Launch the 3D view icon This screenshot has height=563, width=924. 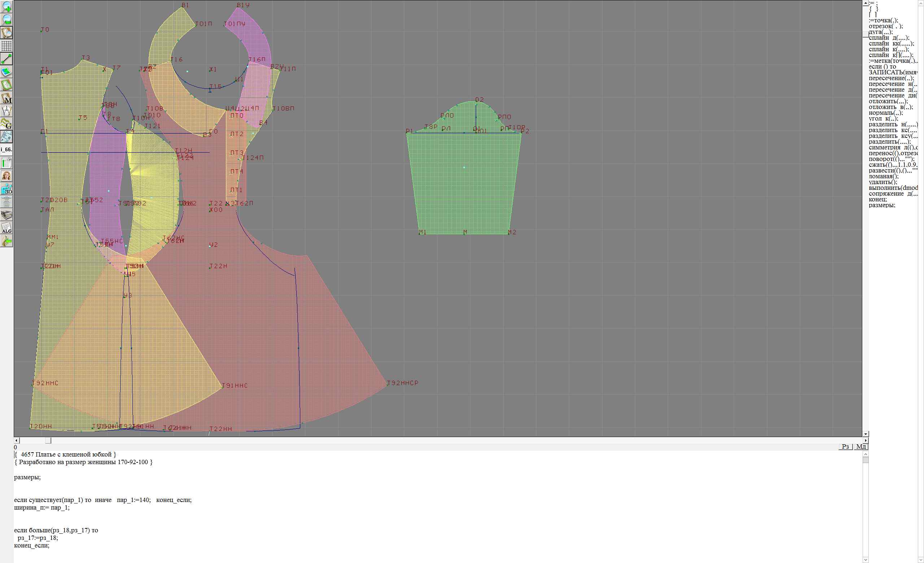click(7, 189)
